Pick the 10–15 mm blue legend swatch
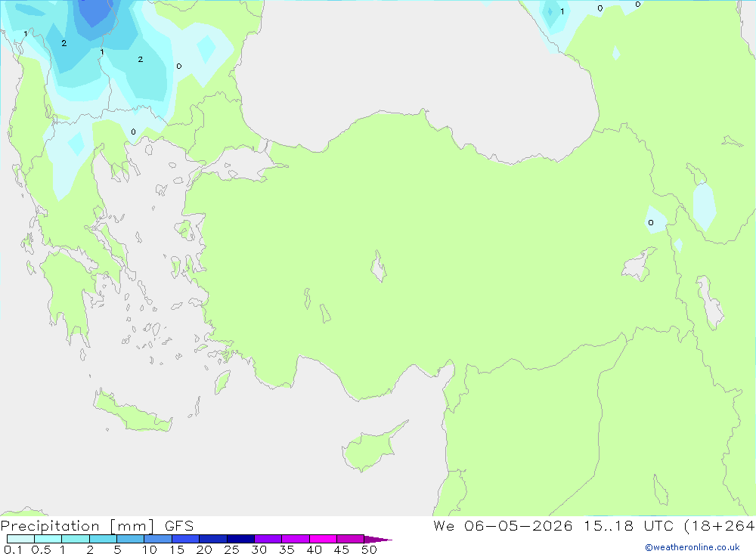The image size is (756, 554). click(158, 539)
